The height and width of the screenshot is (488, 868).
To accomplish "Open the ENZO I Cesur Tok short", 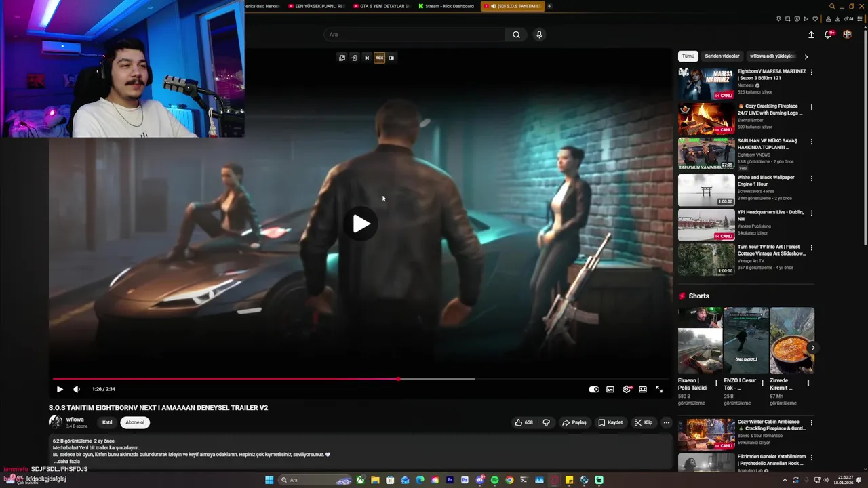I will [746, 341].
